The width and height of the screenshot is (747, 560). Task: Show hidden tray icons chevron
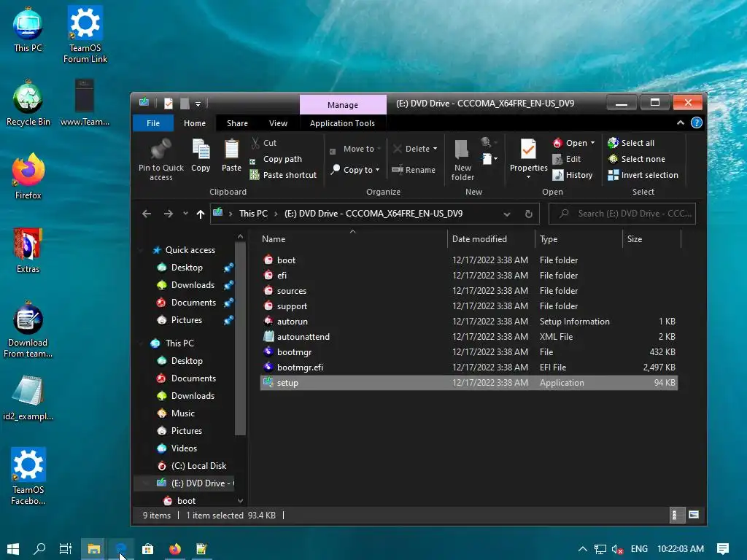point(582,549)
